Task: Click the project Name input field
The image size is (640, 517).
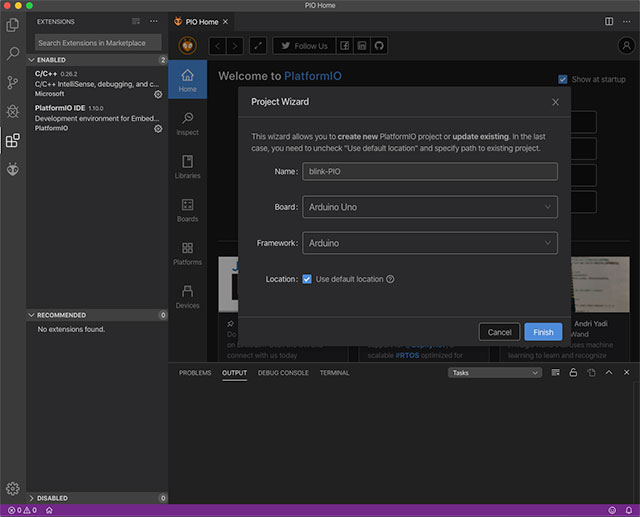Action: pyautogui.click(x=430, y=171)
